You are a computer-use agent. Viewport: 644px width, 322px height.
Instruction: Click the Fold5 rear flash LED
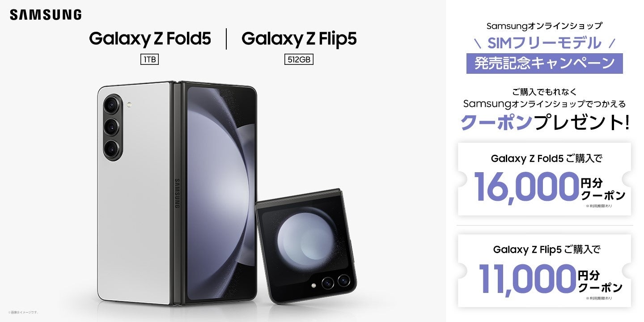129,105
